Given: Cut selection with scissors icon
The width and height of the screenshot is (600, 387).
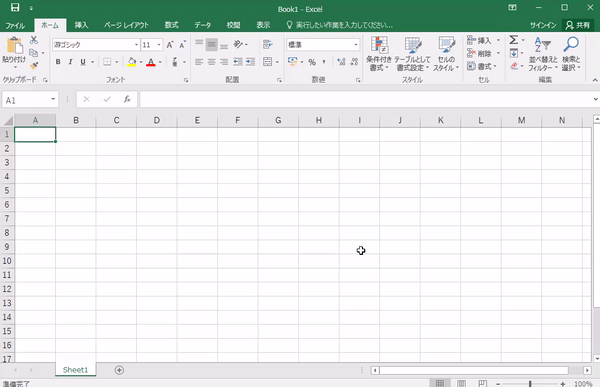Looking at the screenshot, I should click(34, 40).
